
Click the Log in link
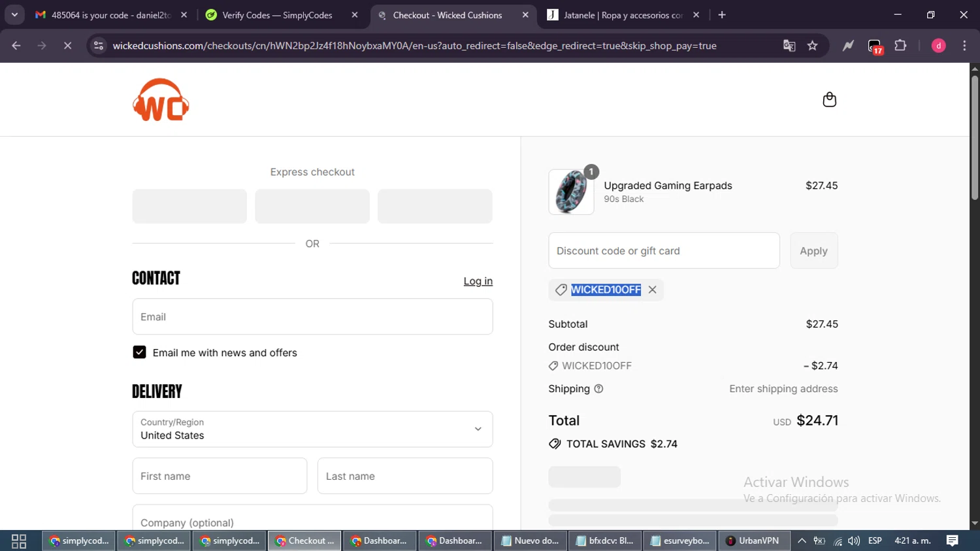pos(478,281)
